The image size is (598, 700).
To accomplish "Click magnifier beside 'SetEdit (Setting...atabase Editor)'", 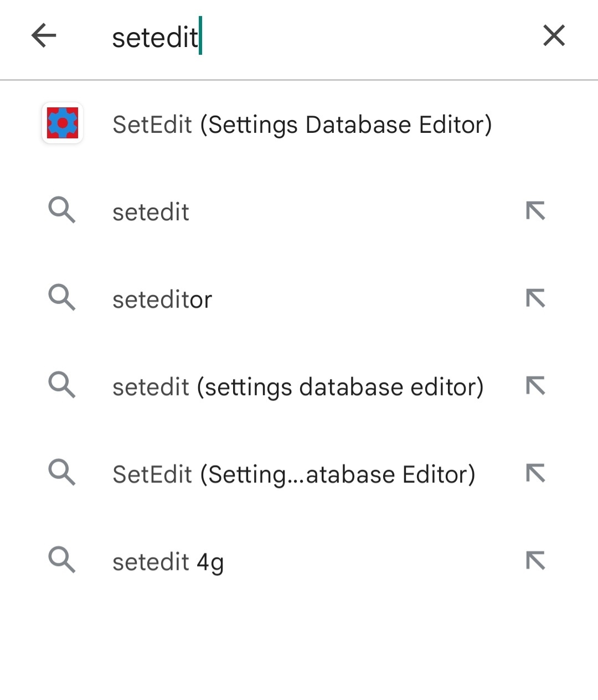I will point(62,473).
